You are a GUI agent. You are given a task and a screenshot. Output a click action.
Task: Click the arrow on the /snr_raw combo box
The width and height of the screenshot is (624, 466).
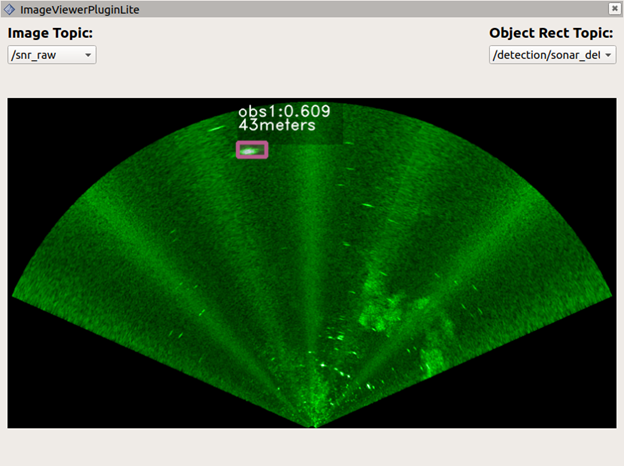88,54
